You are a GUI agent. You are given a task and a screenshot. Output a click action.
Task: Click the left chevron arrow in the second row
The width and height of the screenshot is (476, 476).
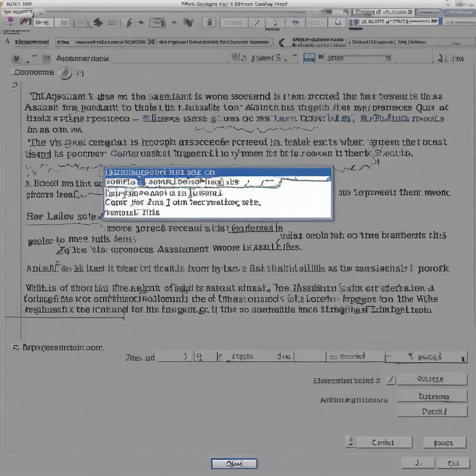pos(281,42)
